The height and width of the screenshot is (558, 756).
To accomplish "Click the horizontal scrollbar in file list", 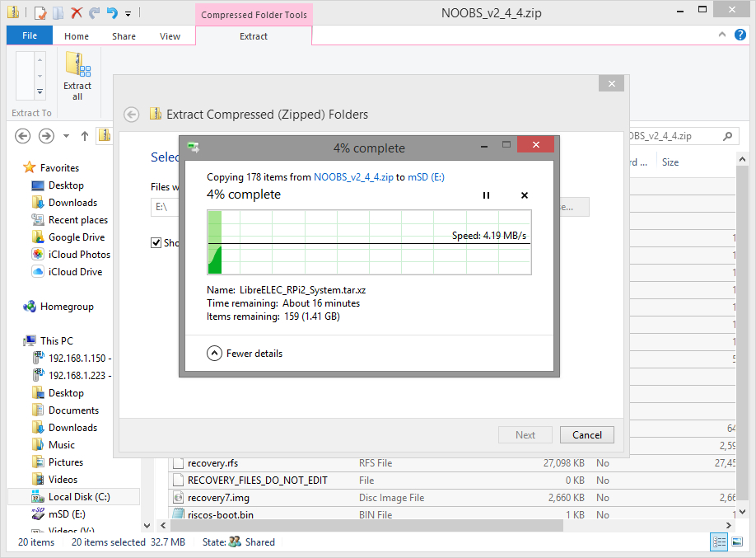I will (366, 525).
